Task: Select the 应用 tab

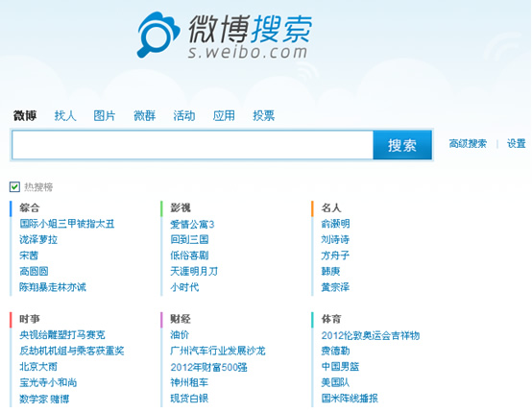Action: pos(224,115)
